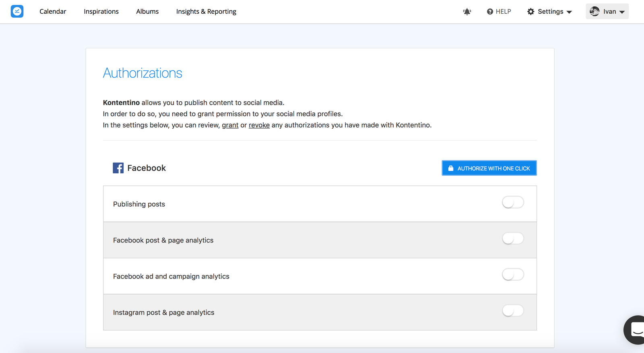Click the Kontentino logo icon
644x353 pixels.
17,11
